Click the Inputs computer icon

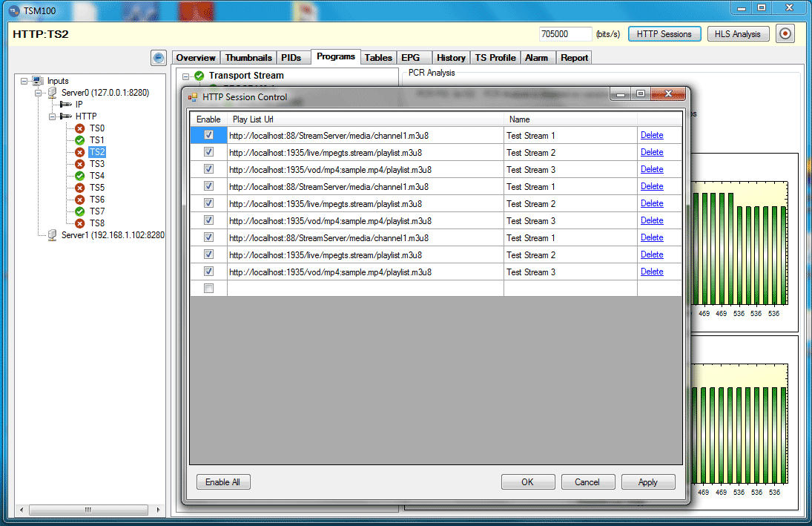pyautogui.click(x=37, y=81)
